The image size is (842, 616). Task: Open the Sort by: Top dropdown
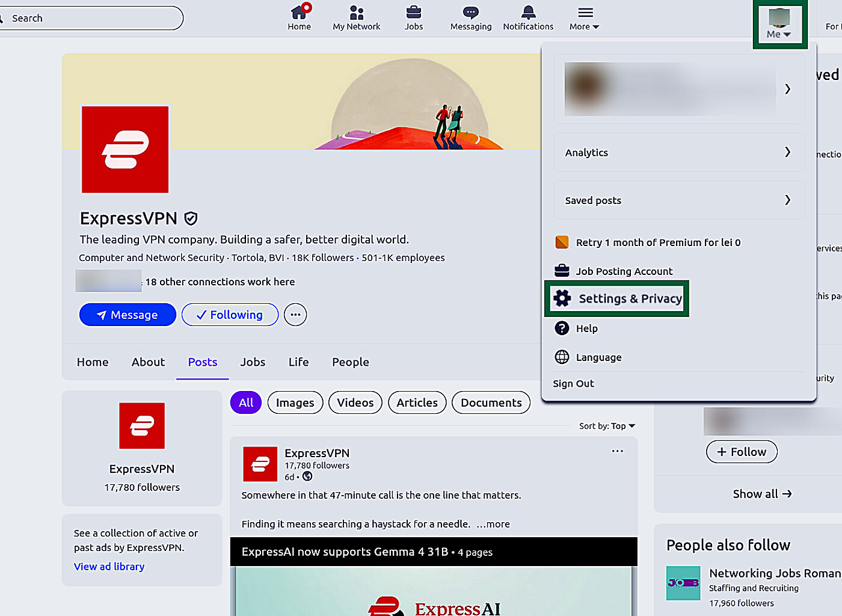(607, 426)
